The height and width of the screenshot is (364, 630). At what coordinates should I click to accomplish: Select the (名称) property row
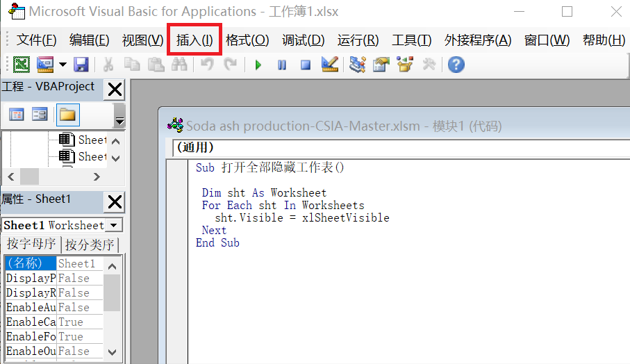pos(30,263)
